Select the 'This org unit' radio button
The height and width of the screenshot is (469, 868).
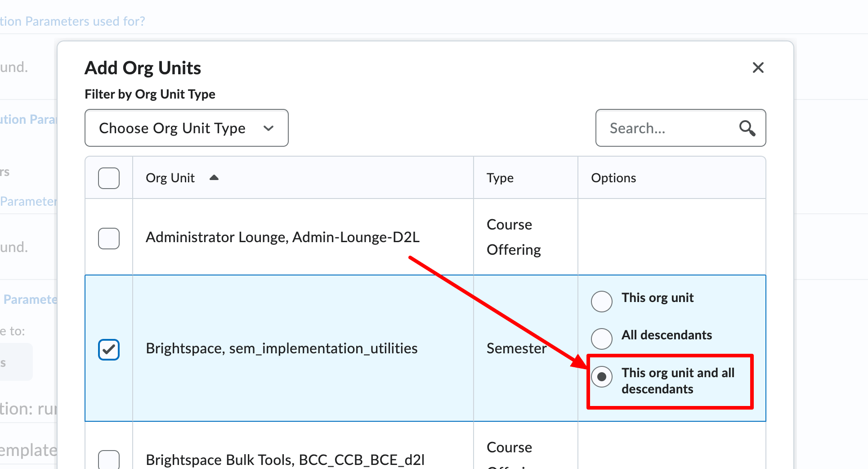tap(602, 301)
